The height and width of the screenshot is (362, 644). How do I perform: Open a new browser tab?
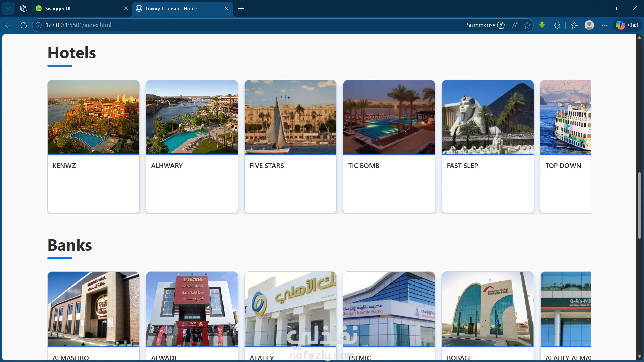[x=241, y=9]
